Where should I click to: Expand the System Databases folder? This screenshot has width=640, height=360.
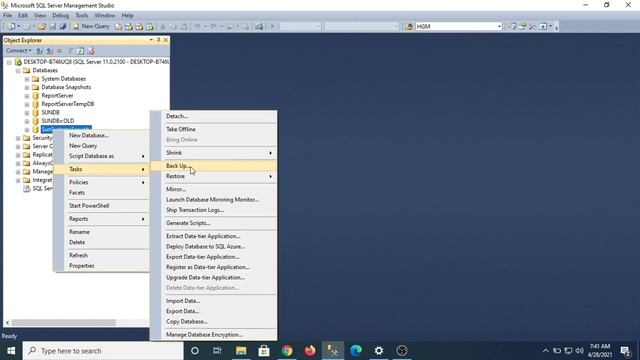click(27, 79)
